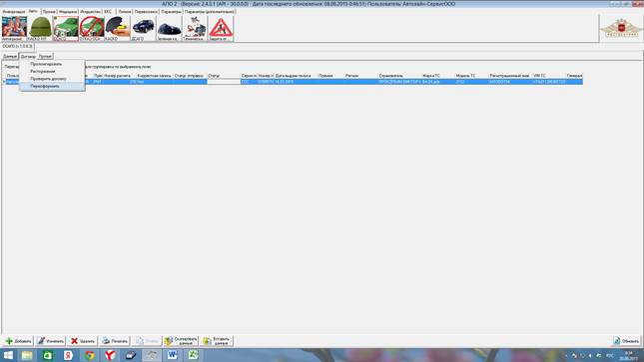Choose the highlighted Reissue menu entry
644x362 pixels.
(52, 86)
